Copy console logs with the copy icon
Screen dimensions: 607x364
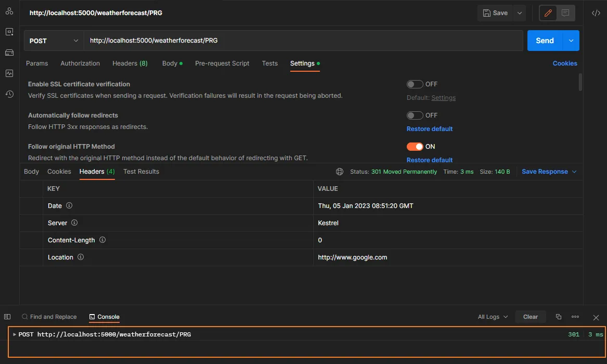point(558,316)
